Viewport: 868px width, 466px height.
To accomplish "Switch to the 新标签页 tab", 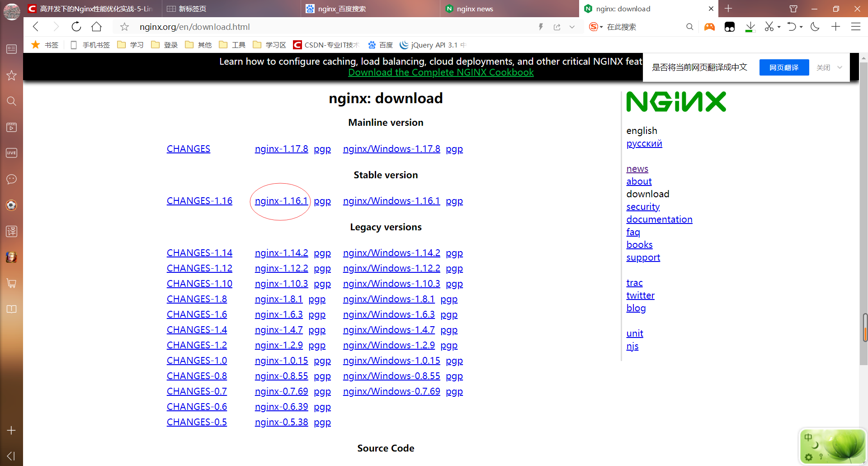I will point(231,9).
